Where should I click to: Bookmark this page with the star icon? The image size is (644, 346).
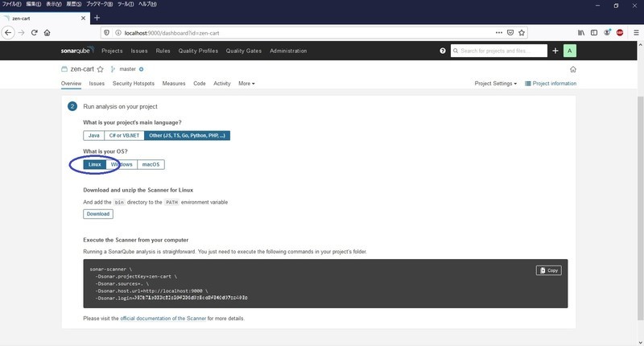pyautogui.click(x=522, y=33)
